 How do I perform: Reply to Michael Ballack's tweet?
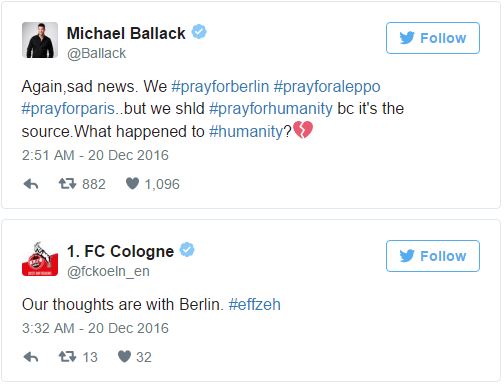pos(31,184)
